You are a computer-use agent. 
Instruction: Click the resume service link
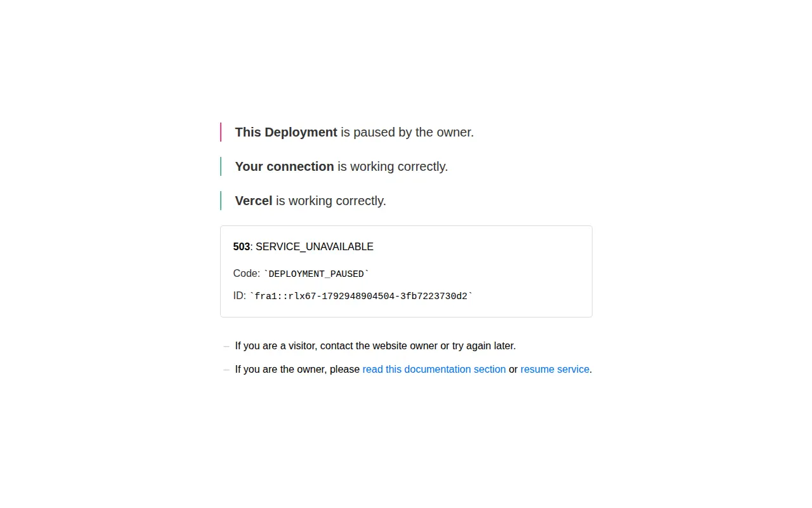[555, 369]
